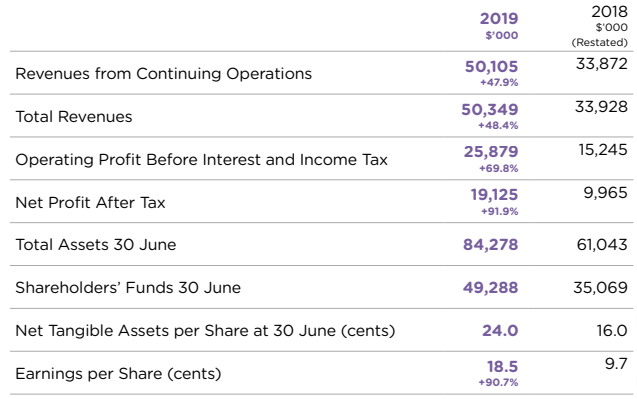Click the +47.9% growth figure

pyautogui.click(x=499, y=82)
